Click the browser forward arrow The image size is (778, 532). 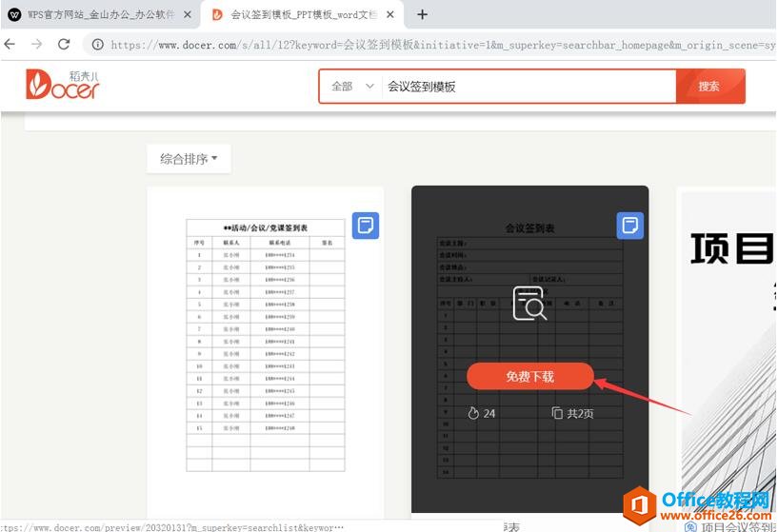click(x=37, y=44)
